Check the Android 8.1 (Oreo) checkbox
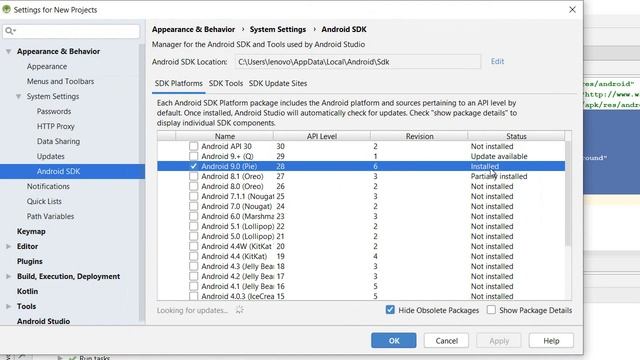 193,176
